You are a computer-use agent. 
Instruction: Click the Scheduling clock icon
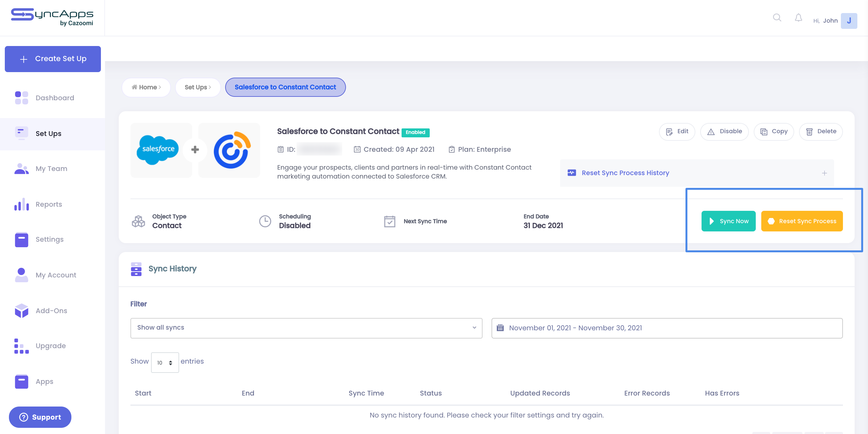(265, 221)
